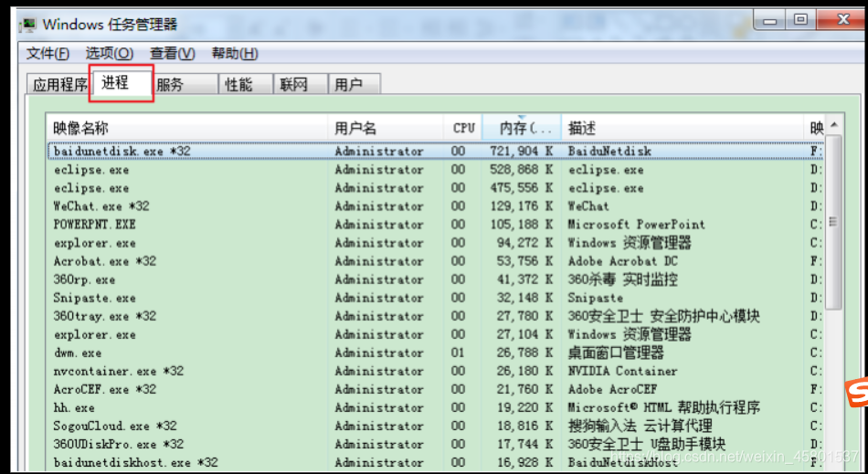Click the 360杀毒 实时监控 description
The width and height of the screenshot is (868, 474).
623,279
